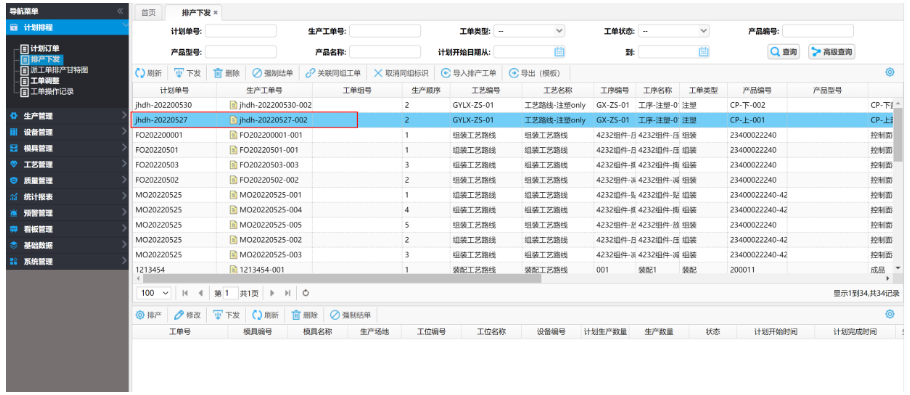Go to first page in pagination
910x395 pixels.
185,293
